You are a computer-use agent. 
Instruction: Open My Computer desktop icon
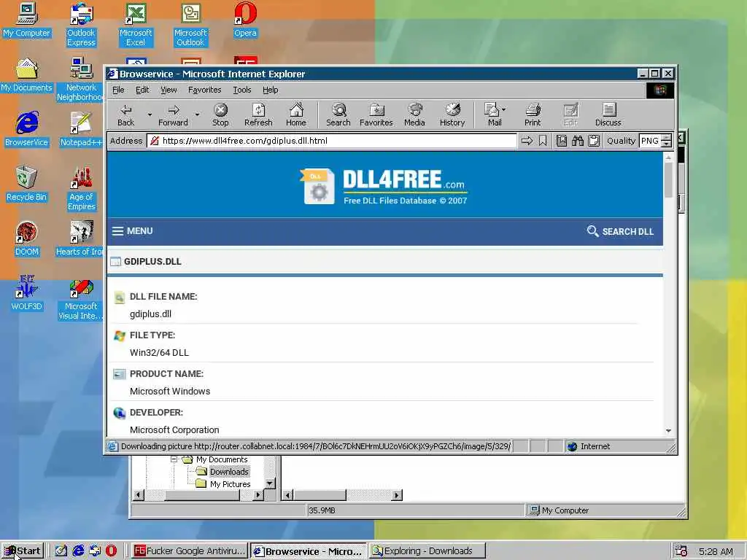pyautogui.click(x=27, y=20)
